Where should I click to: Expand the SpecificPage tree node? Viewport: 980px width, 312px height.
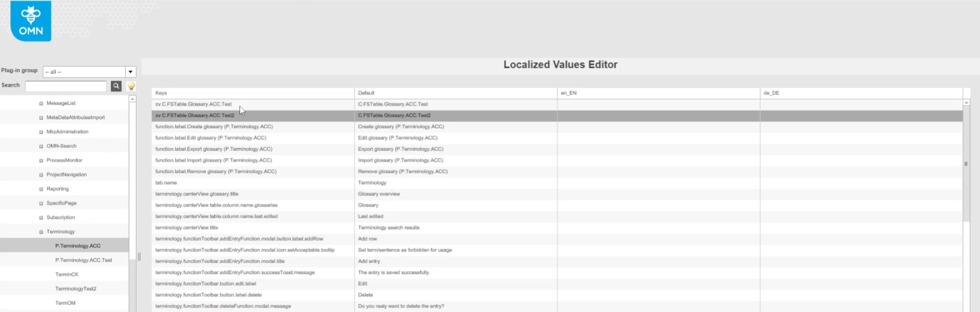41,203
